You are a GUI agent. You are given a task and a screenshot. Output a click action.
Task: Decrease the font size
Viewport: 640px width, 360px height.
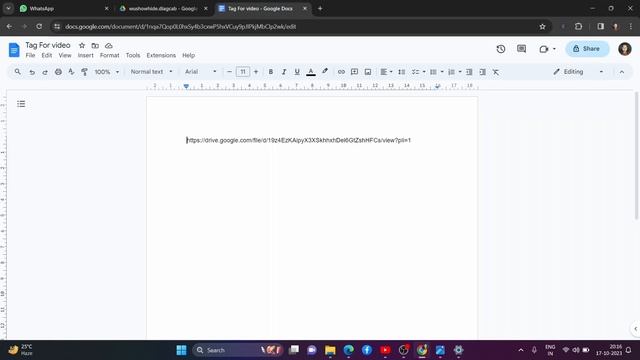click(229, 72)
